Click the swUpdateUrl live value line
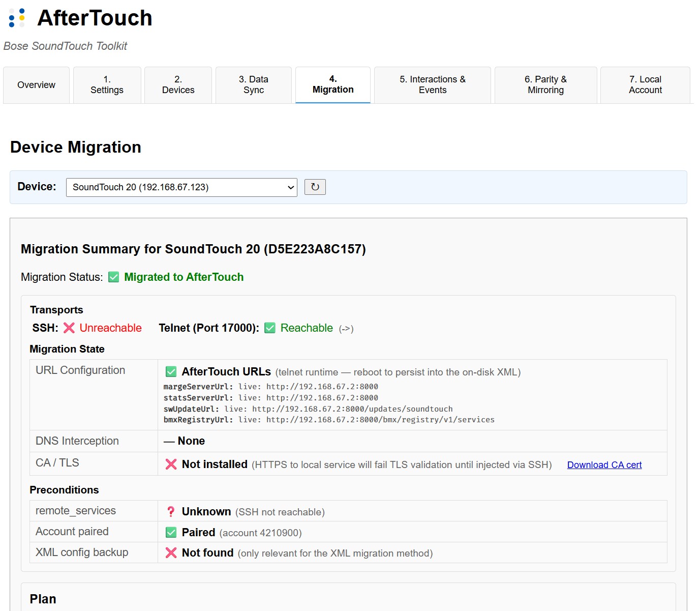Image resolution: width=700 pixels, height=611 pixels. [308, 409]
